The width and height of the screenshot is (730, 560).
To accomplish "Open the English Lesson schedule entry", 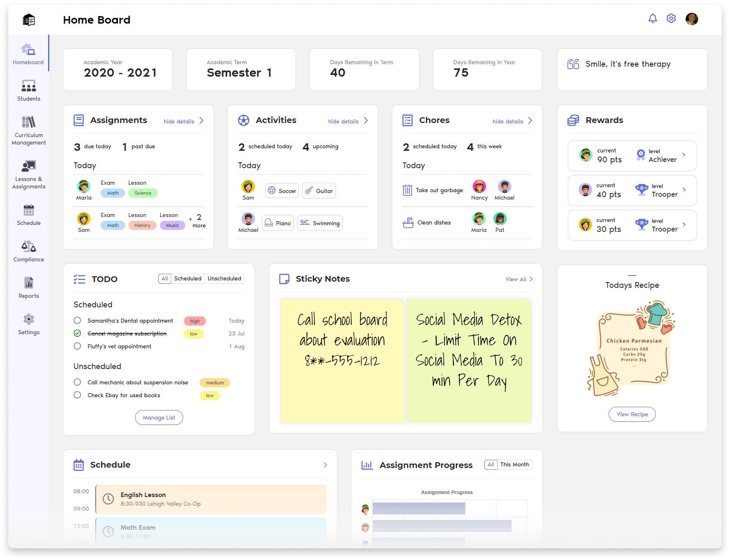I will pyautogui.click(x=211, y=499).
